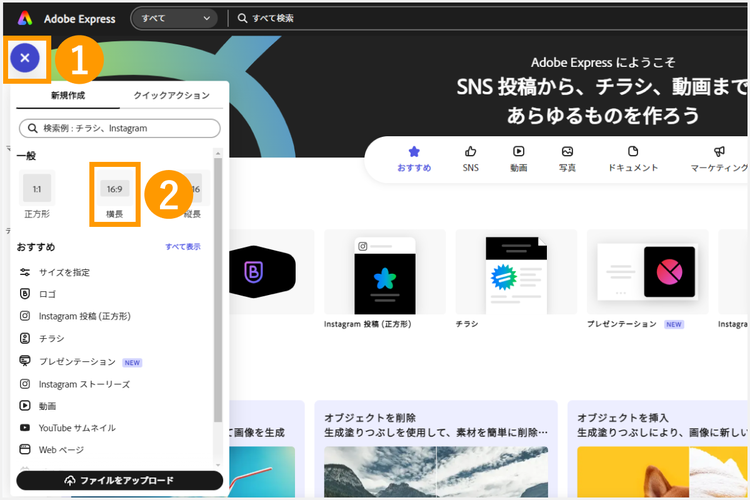This screenshot has height=500, width=750.
Task: Click ファイルをアップロード button
Action: pos(120,480)
